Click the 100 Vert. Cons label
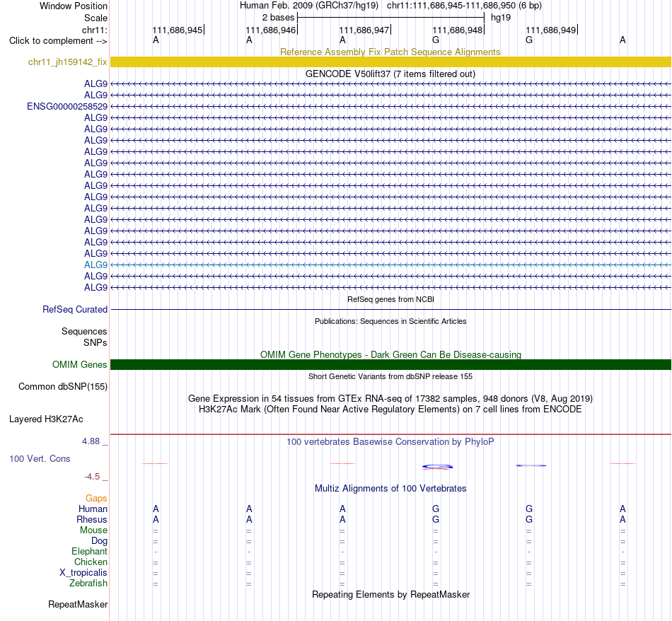This screenshot has height=621, width=672. (x=40, y=458)
